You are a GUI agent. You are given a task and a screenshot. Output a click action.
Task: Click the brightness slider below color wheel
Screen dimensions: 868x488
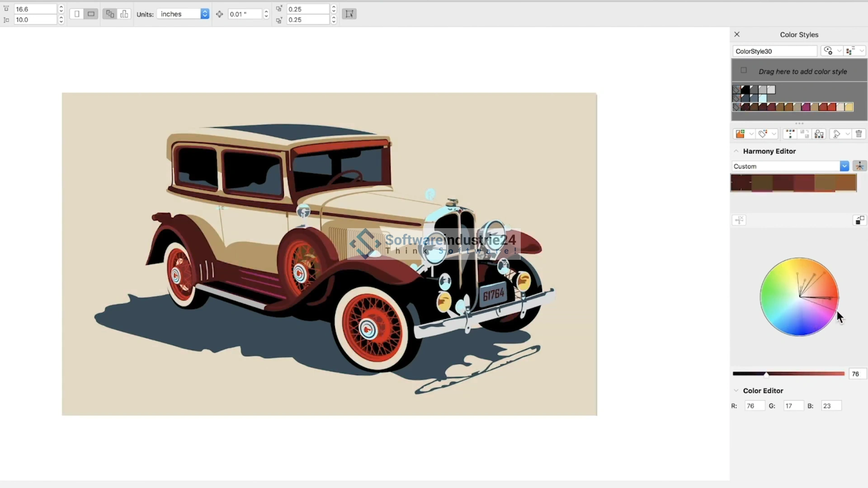point(788,374)
